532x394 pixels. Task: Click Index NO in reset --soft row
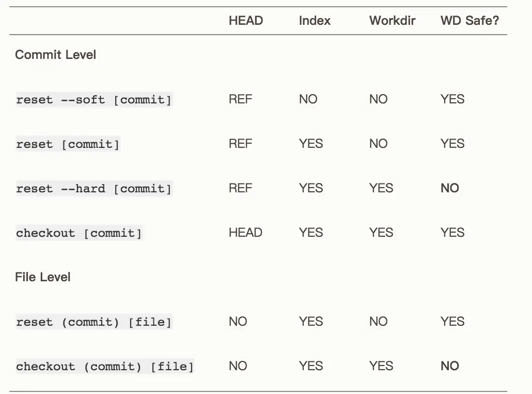pos(308,99)
